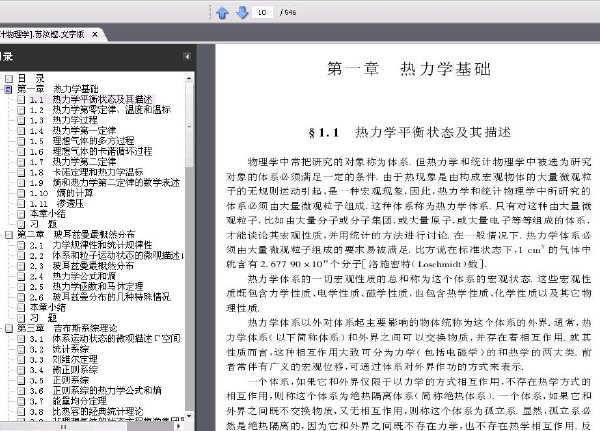This screenshot has width=600, height=431.
Task: Click bookmark icon beside 3.1 体系运动状态的微观描述
Action: coord(21,339)
